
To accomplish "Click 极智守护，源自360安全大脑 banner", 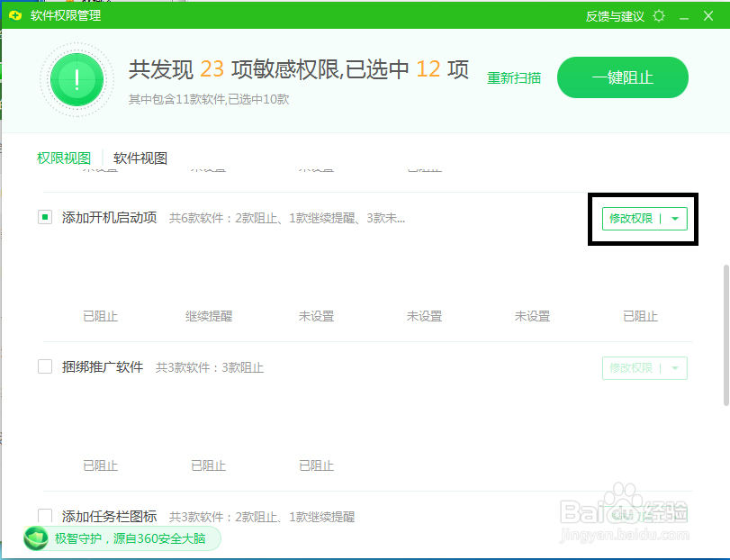I will click(122, 538).
